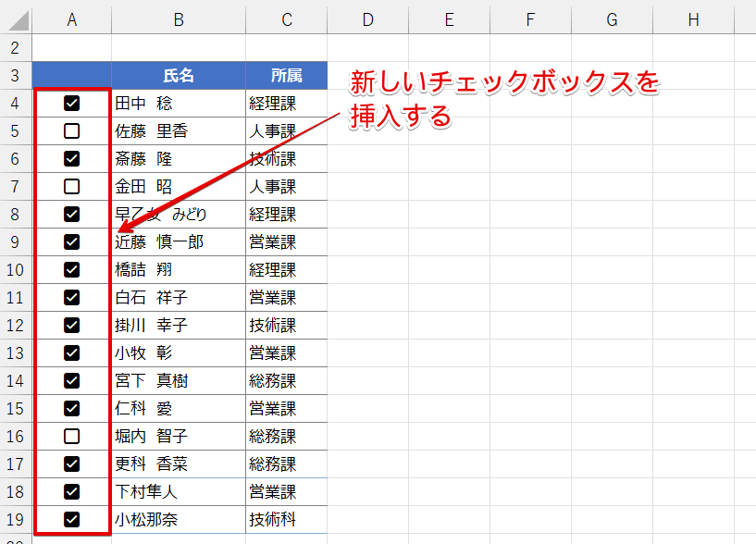
Task: Select cell containing 金田 昭
Action: [179, 187]
